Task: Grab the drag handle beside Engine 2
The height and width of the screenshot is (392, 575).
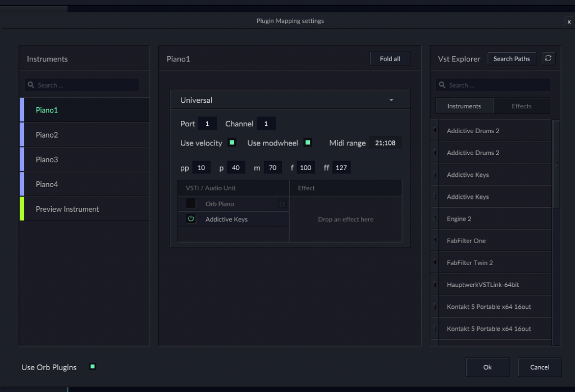Action: click(434, 218)
